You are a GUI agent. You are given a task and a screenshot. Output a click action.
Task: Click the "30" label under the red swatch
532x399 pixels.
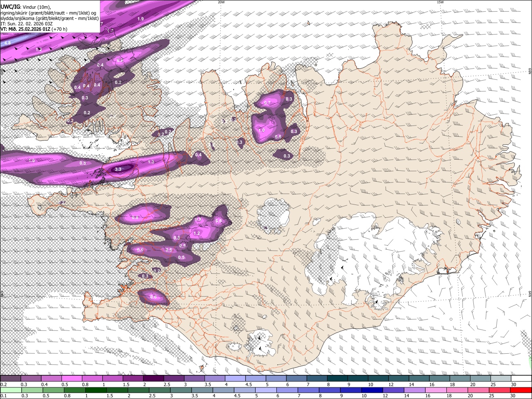(x=512, y=396)
